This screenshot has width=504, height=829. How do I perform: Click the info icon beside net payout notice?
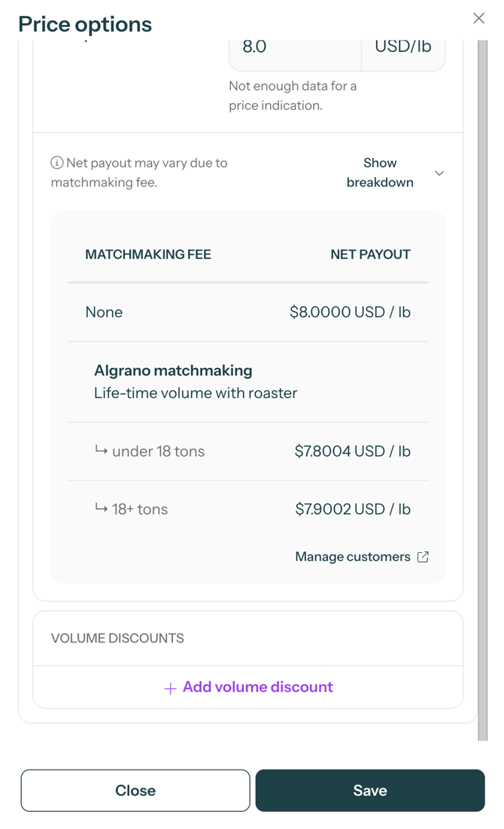(x=56, y=162)
